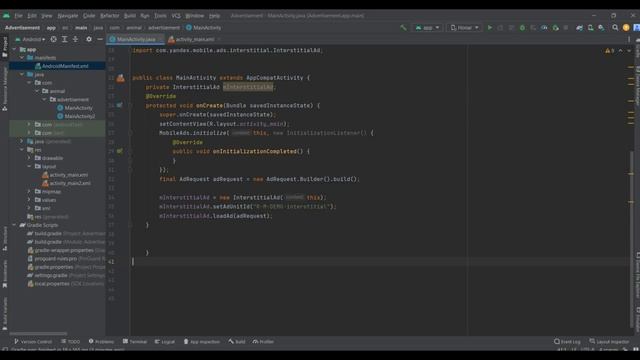Open the Refactor menu

pyautogui.click(x=109, y=16)
